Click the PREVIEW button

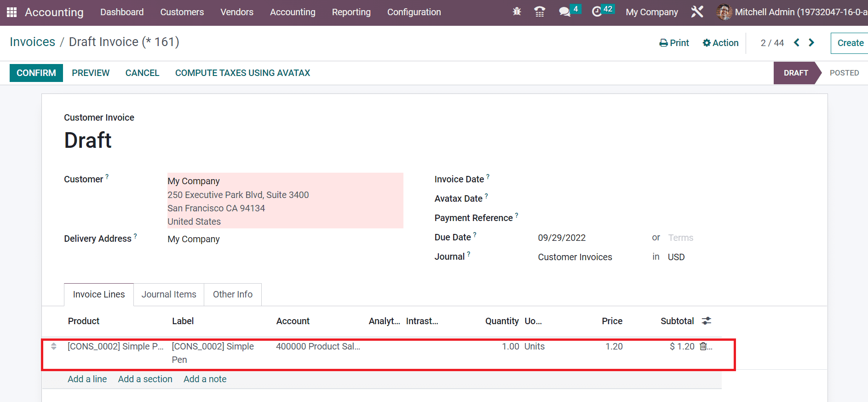pyautogui.click(x=91, y=73)
